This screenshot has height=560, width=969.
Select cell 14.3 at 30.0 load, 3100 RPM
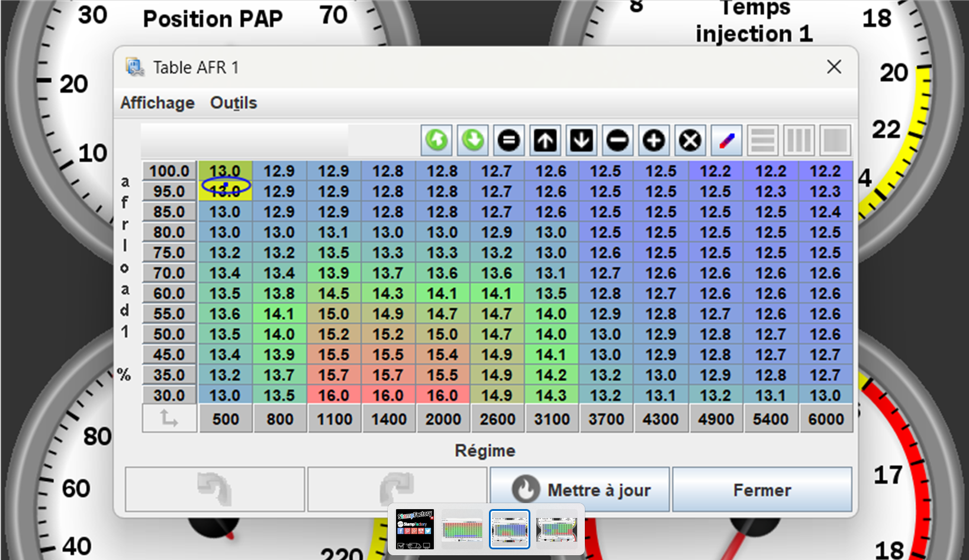(x=552, y=395)
